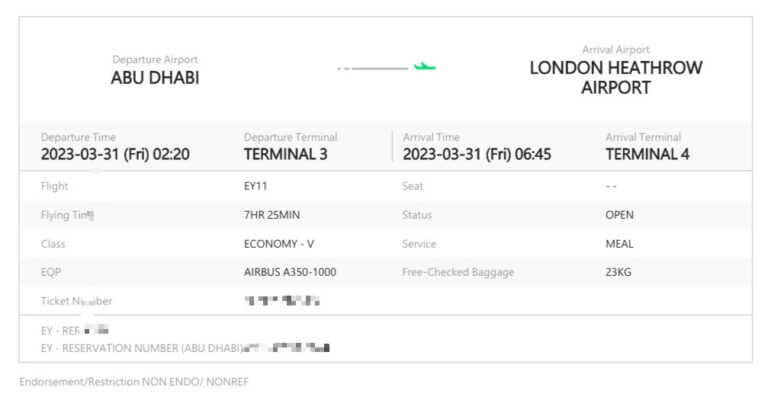This screenshot has height=400, width=768.
Task: Select departure time 2023-03-31 02:20
Action: [x=115, y=155]
